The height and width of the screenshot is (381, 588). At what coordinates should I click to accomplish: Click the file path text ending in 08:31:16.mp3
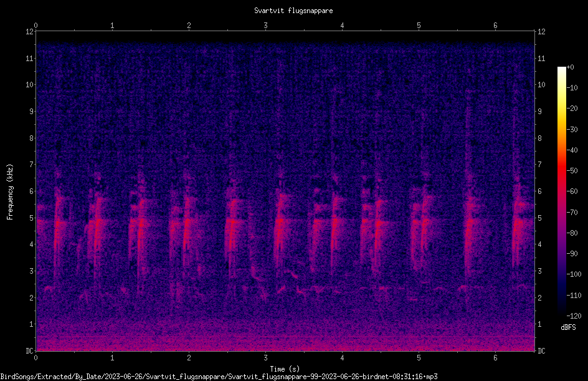[219, 377]
